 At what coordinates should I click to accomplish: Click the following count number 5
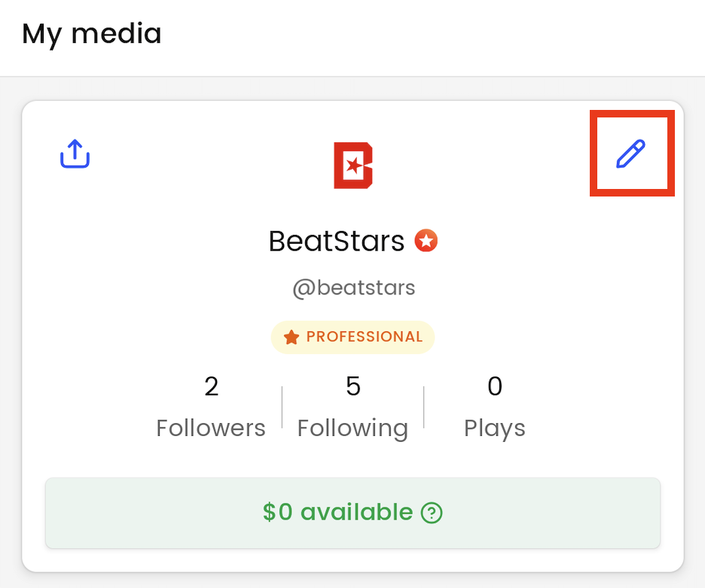[x=353, y=386]
